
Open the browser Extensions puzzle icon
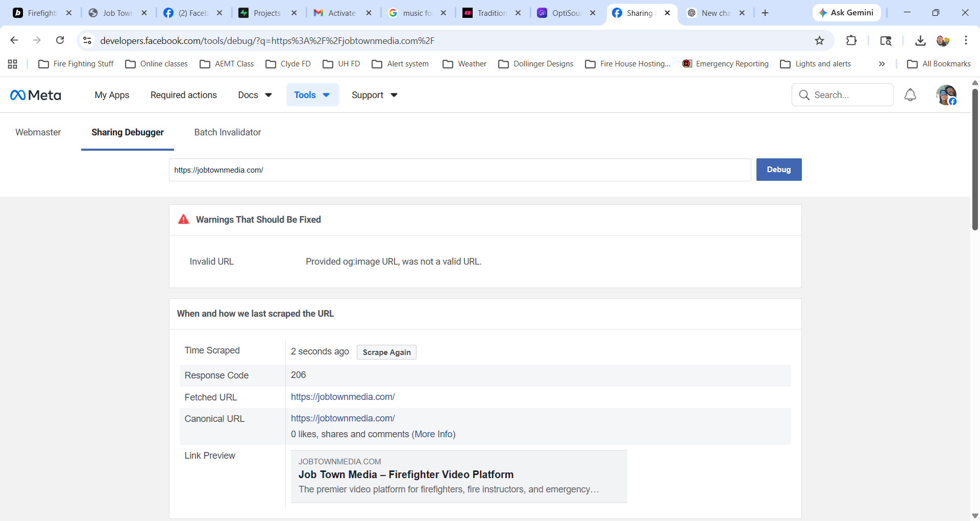tap(851, 41)
